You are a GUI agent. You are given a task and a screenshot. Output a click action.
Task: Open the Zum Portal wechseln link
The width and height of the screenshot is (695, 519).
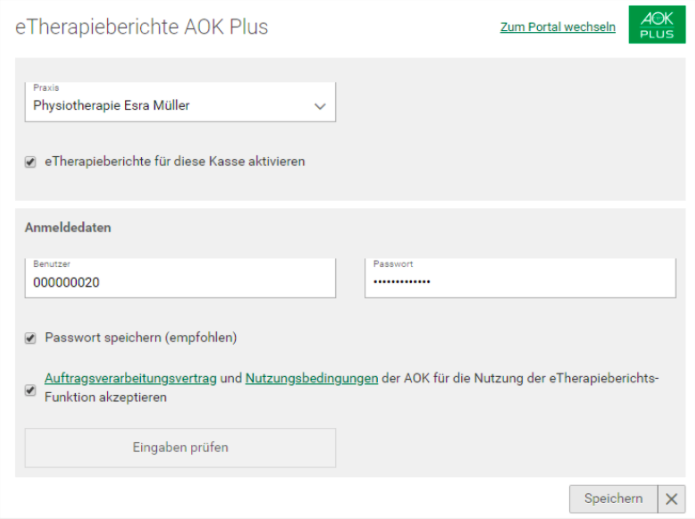558,27
